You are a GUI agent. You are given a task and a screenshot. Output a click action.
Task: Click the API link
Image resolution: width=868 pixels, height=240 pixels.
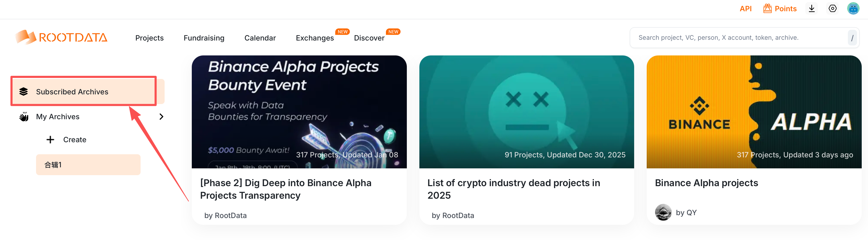tap(745, 9)
